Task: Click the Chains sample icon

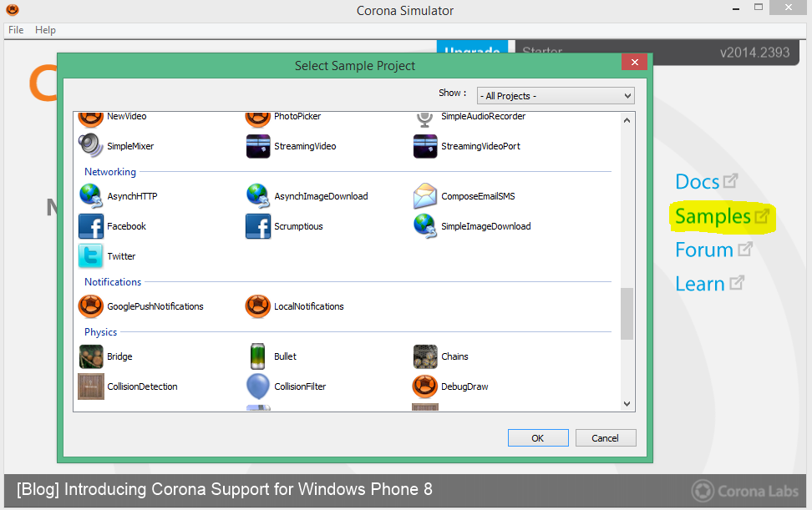Action: click(425, 356)
